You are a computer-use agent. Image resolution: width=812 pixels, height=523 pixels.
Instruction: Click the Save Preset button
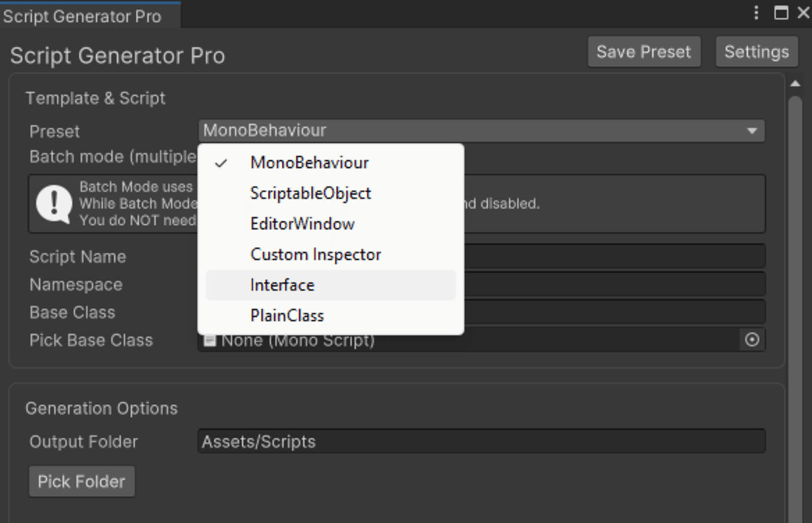tap(644, 51)
